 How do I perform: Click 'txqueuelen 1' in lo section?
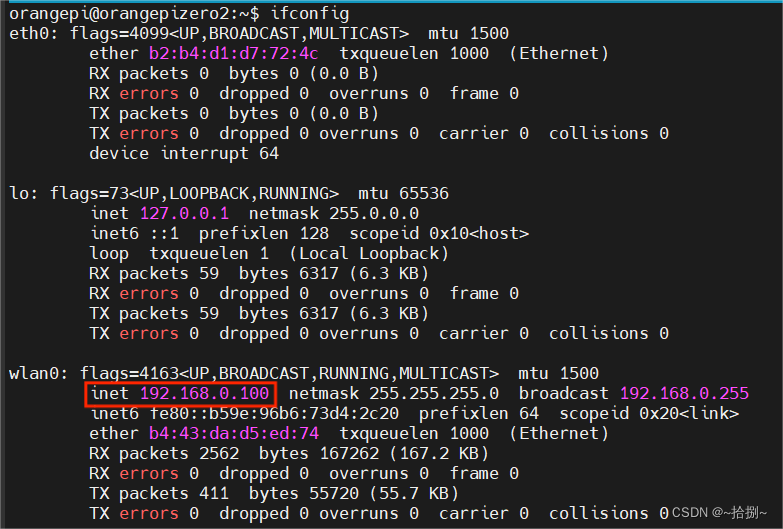pyautogui.click(x=209, y=253)
